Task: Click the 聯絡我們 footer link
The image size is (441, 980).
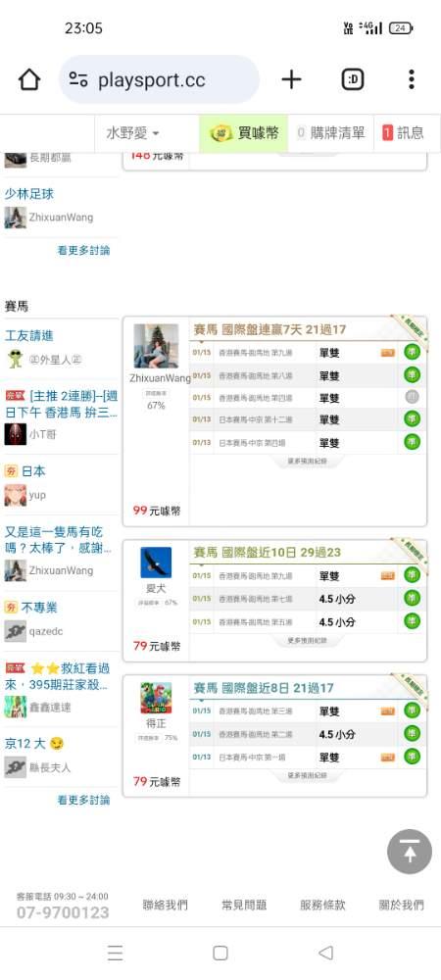Action: pos(165,905)
